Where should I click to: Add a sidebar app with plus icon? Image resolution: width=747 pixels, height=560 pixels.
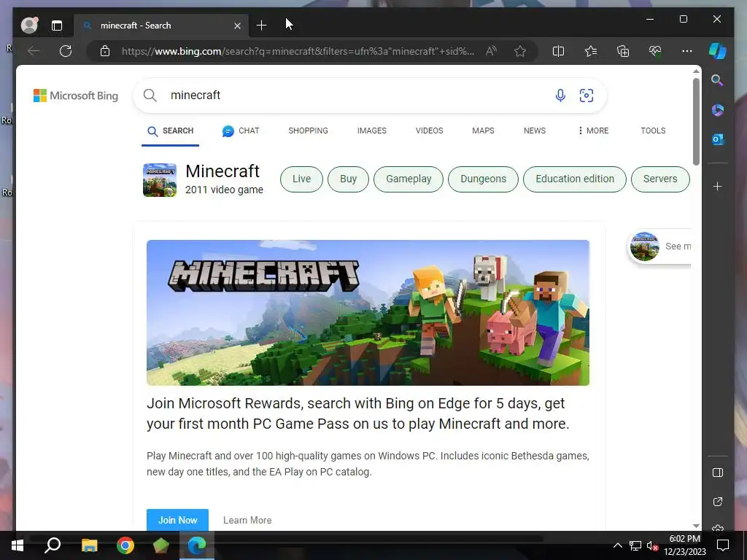(718, 186)
